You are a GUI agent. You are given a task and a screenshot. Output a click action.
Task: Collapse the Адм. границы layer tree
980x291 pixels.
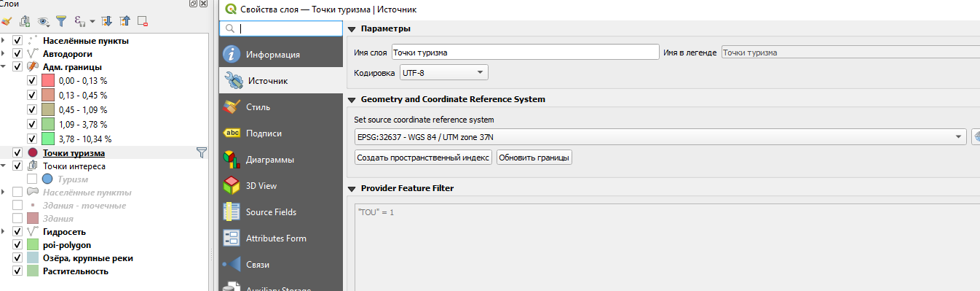click(5, 67)
